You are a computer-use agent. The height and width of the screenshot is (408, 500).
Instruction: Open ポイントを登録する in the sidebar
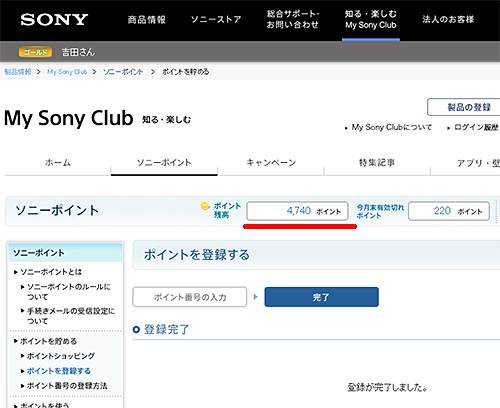click(x=59, y=371)
